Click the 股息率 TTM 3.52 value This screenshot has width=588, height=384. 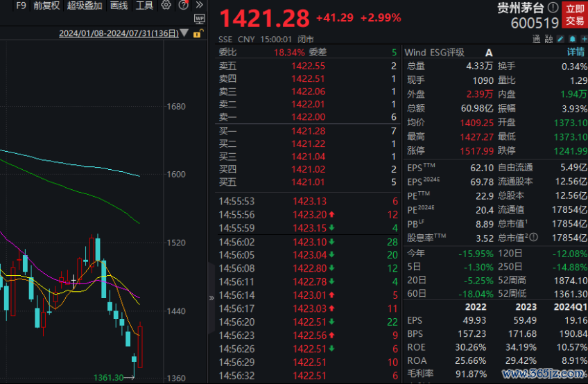[485, 238]
